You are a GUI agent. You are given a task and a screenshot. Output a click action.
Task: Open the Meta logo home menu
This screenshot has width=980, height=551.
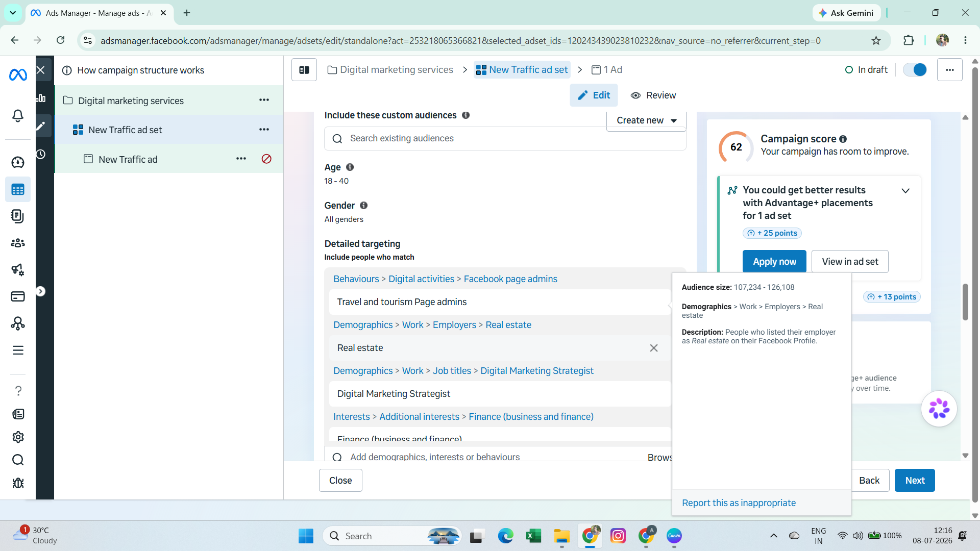(18, 75)
